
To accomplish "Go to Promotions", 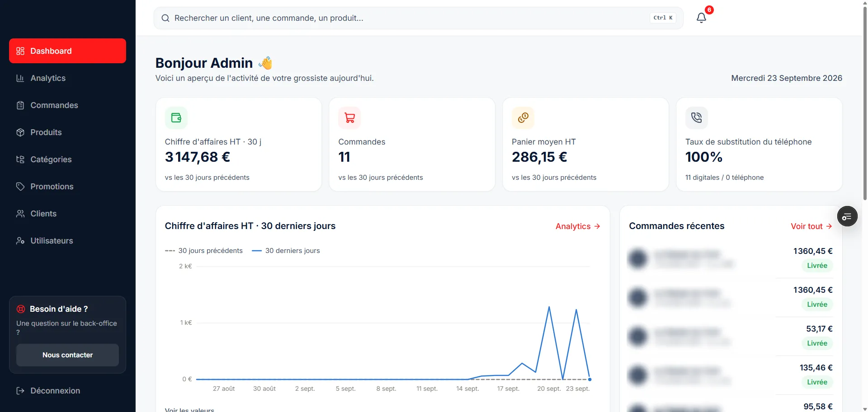I will tap(67, 187).
